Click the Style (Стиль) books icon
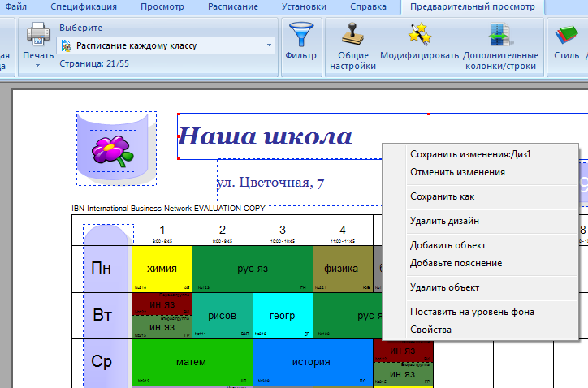Viewport: 588px width, 388px height. click(x=565, y=37)
